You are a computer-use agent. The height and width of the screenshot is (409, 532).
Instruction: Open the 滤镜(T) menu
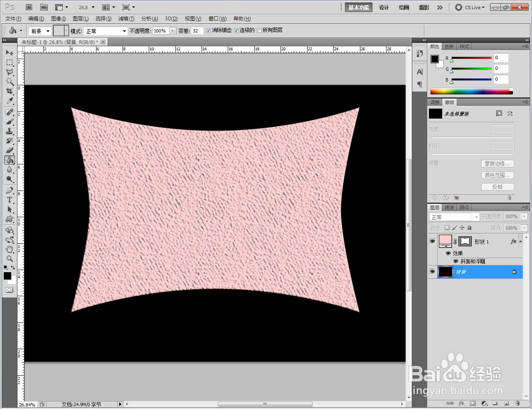126,19
